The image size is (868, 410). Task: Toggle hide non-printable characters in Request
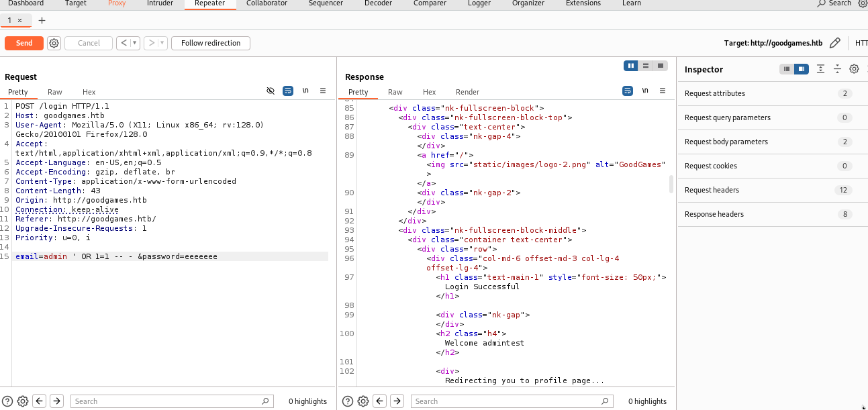271,91
